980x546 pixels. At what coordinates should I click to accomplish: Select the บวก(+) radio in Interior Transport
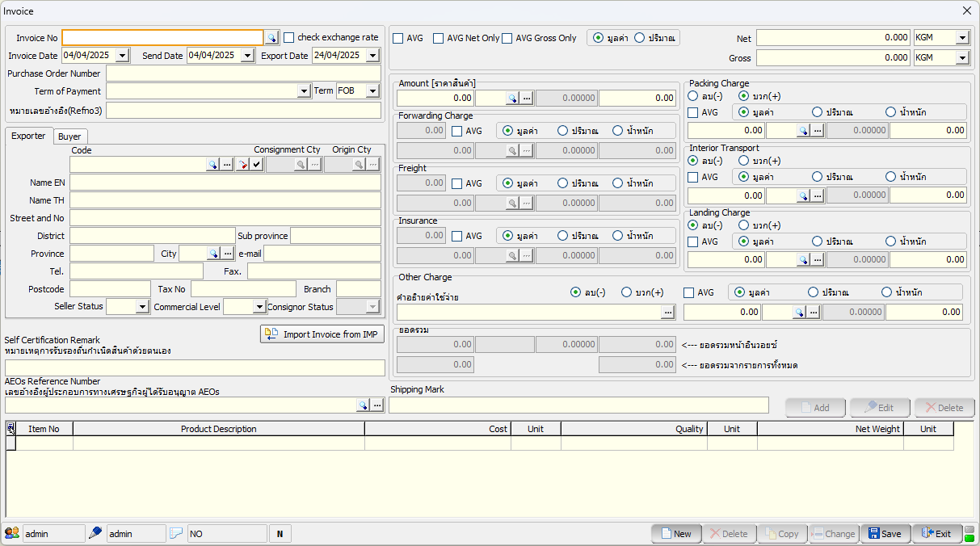tap(744, 161)
